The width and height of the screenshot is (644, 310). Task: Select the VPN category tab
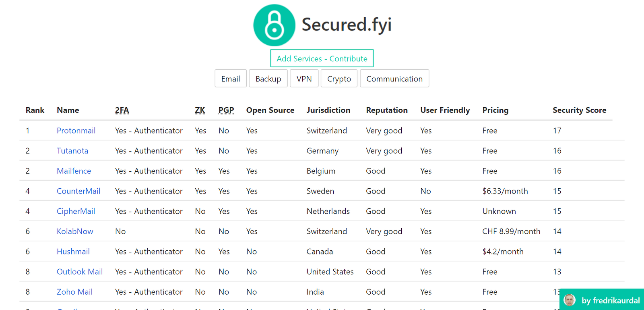pos(304,79)
